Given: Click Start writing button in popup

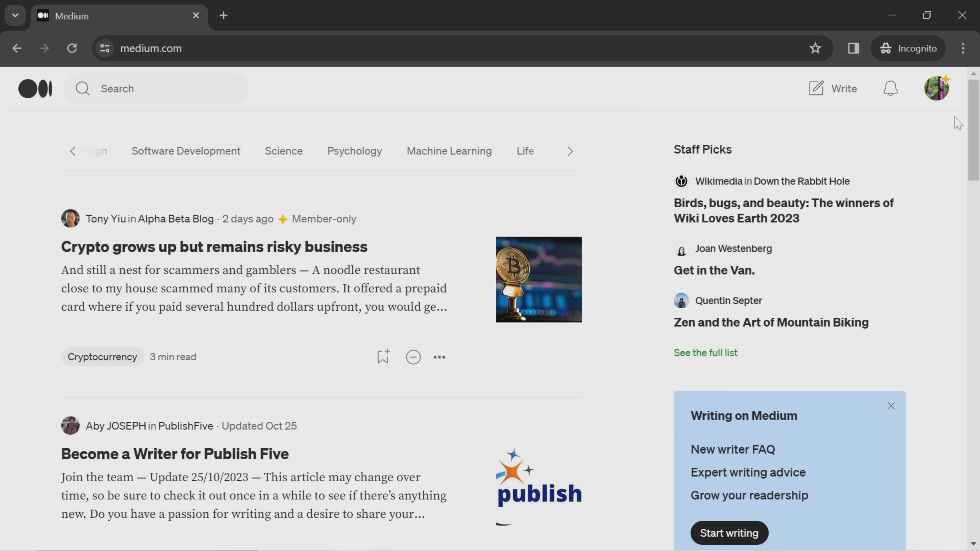Looking at the screenshot, I should coord(728,532).
